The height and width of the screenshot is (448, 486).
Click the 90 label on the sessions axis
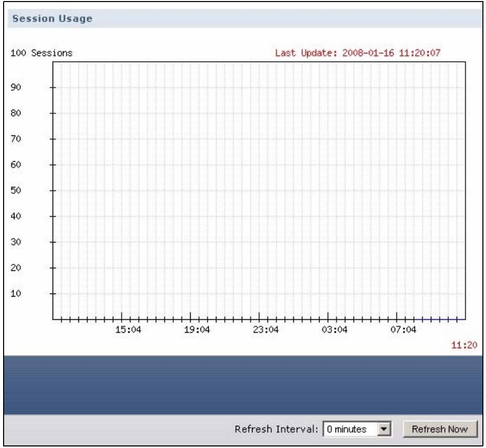(x=16, y=87)
